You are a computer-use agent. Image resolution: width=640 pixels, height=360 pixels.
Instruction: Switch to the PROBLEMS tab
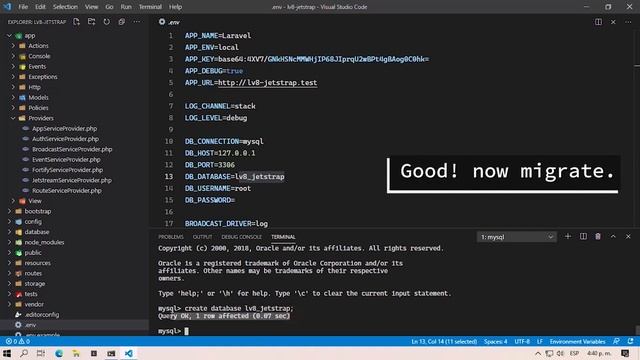point(171,237)
